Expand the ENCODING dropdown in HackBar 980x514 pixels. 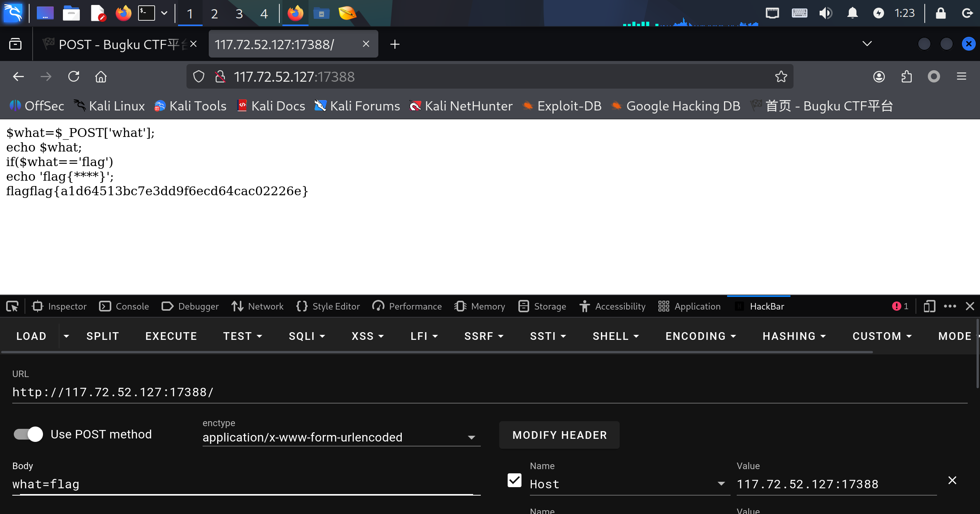point(701,336)
